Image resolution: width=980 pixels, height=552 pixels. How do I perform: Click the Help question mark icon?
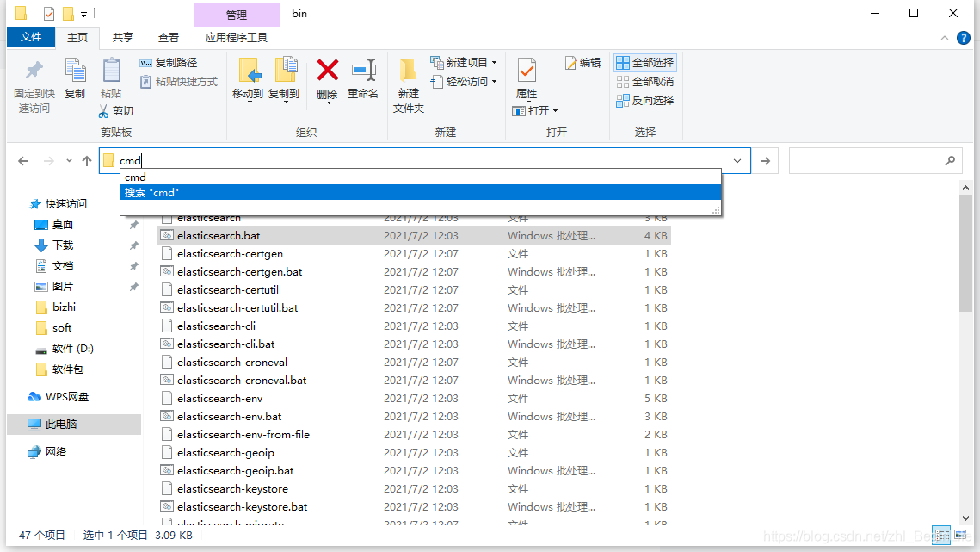coord(964,38)
